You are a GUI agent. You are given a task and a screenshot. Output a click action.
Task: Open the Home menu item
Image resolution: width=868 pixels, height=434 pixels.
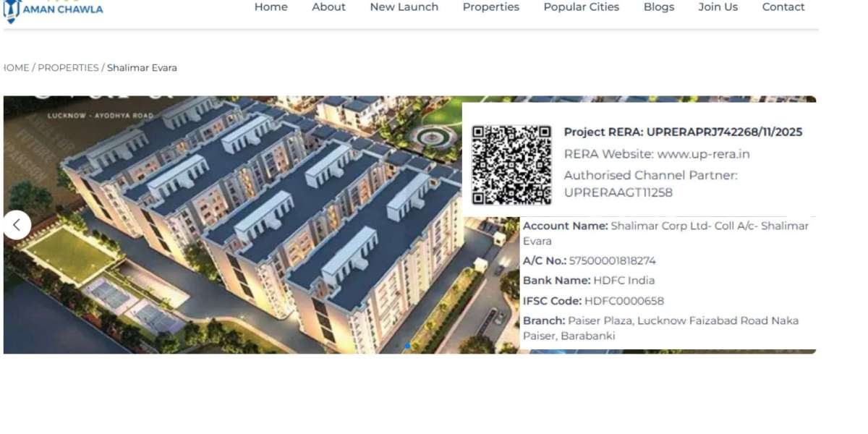[271, 7]
